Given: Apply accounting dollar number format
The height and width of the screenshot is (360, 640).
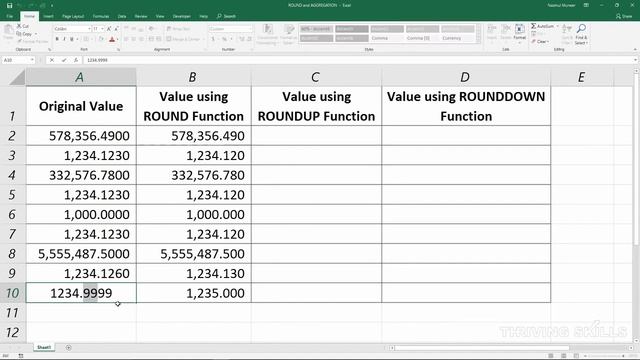Looking at the screenshot, I should (213, 39).
